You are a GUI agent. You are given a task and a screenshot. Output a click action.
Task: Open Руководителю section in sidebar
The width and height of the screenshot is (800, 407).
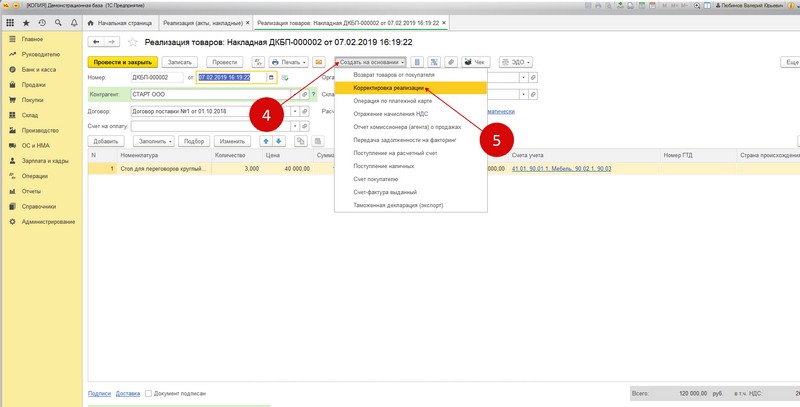pyautogui.click(x=41, y=55)
